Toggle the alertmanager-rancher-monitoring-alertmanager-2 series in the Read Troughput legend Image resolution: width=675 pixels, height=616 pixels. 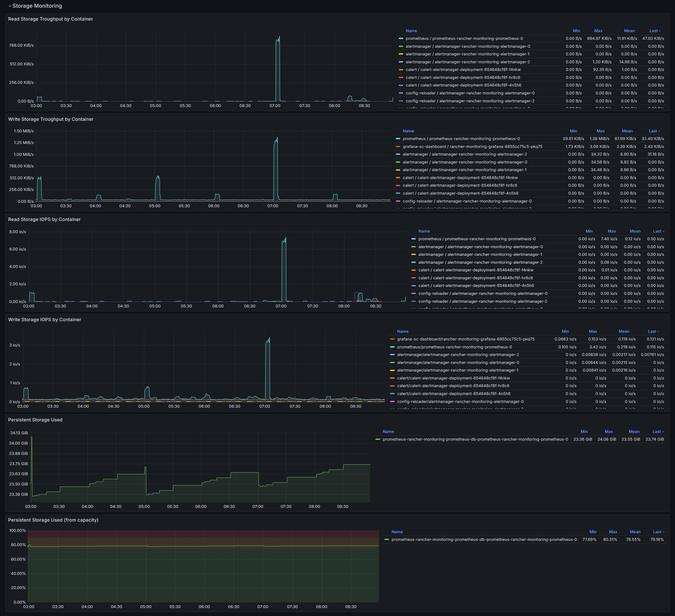467,62
